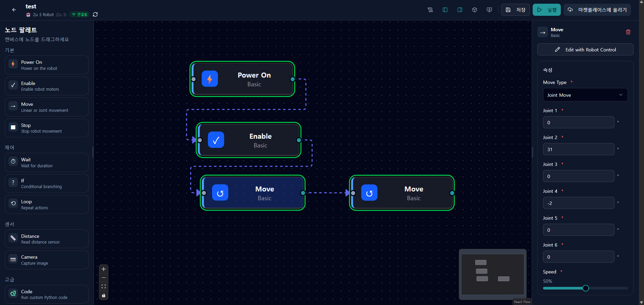644x305 pixels.
Task: Click the rightmost Move node output handle
Action: (452, 193)
